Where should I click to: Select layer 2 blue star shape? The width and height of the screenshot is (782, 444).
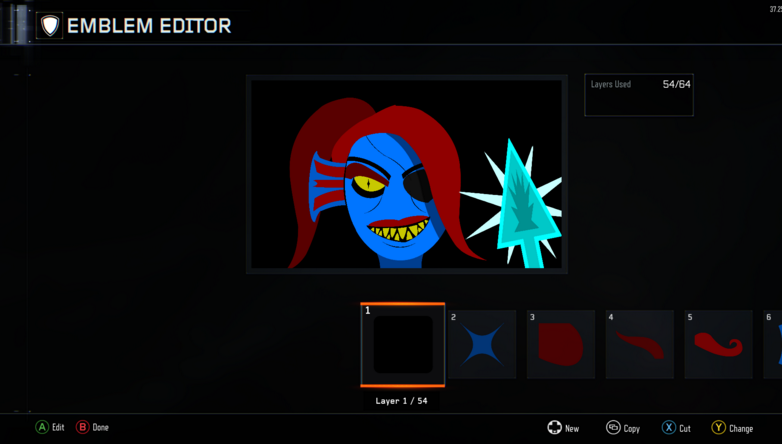click(x=481, y=345)
